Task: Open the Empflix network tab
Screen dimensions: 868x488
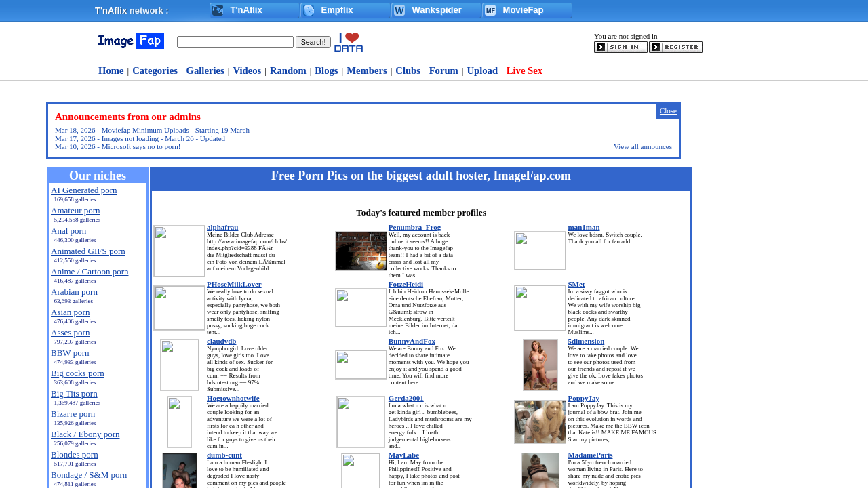Action: point(346,10)
